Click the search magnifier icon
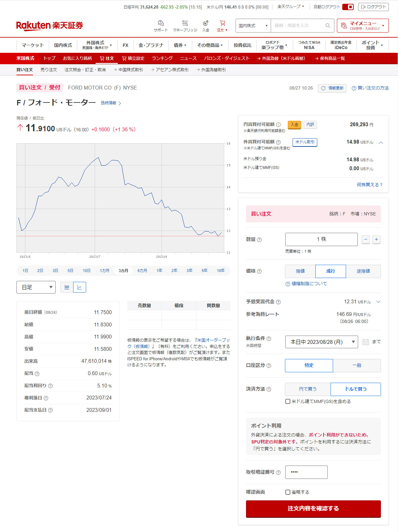 (328, 26)
